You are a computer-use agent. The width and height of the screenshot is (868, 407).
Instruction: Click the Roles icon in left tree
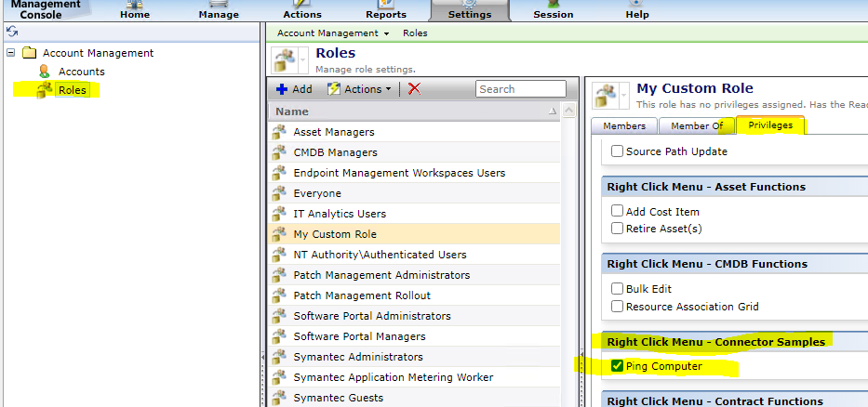[x=44, y=90]
